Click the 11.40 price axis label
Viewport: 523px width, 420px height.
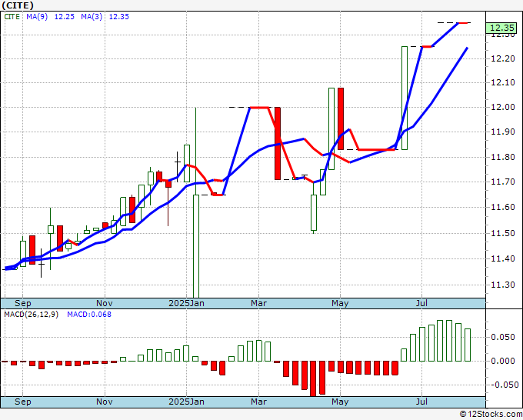pyautogui.click(x=503, y=258)
